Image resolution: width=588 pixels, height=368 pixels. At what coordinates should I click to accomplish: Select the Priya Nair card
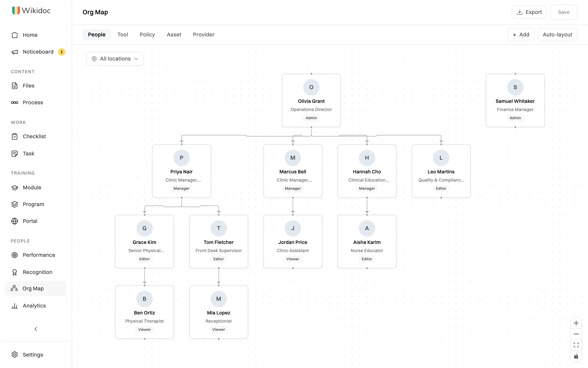coord(182,171)
